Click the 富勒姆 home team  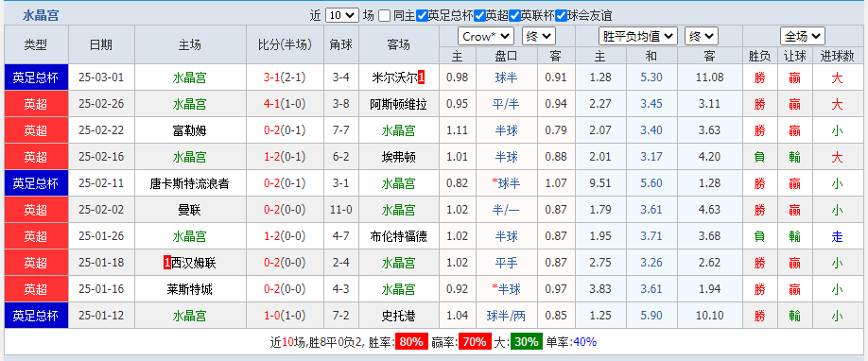pos(189,130)
